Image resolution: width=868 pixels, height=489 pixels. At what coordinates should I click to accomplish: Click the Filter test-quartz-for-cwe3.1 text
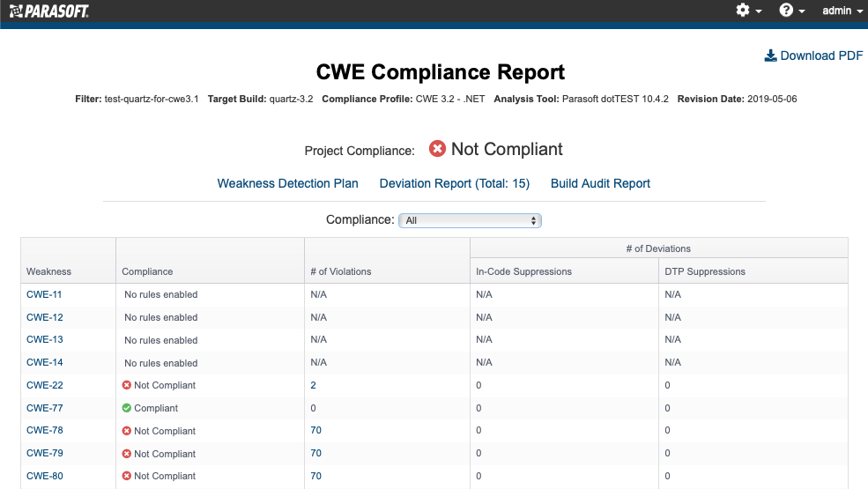[137, 100]
